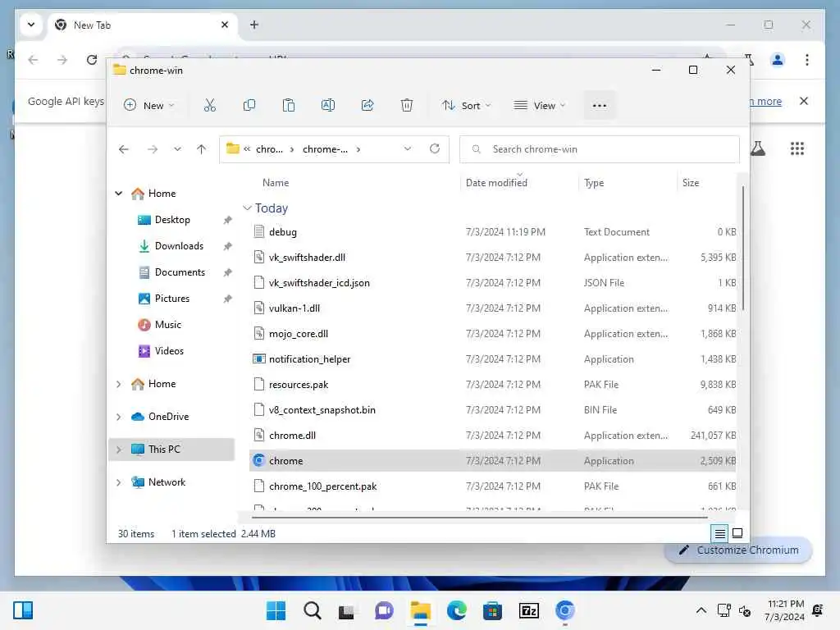Open Microsoft Store from taskbar
The width and height of the screenshot is (840, 630).
pos(492,610)
